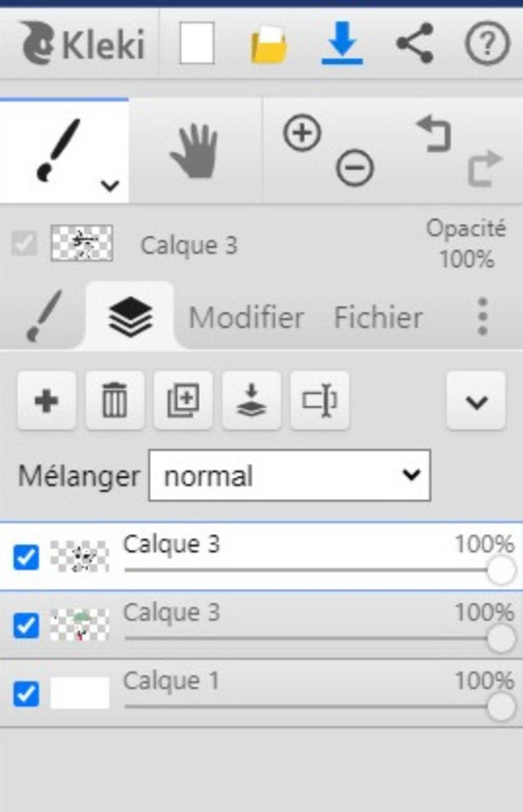Uncheck visibility of the selected top Calque 3 layer
Image resolution: width=523 pixels, height=812 pixels.
point(26,557)
